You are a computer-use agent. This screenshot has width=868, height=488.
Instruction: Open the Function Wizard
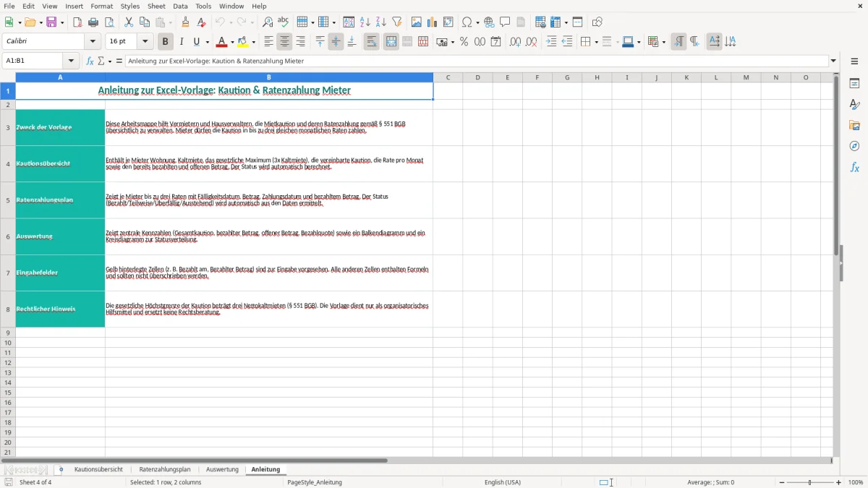click(x=90, y=61)
